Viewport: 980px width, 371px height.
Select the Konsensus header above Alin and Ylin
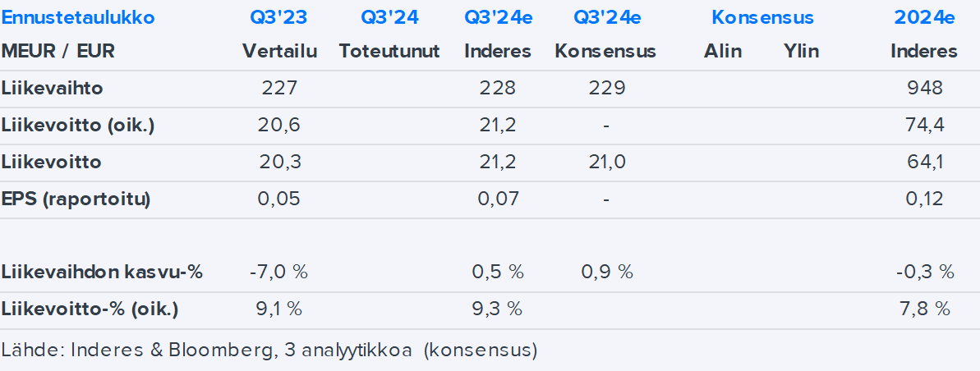[x=762, y=17]
